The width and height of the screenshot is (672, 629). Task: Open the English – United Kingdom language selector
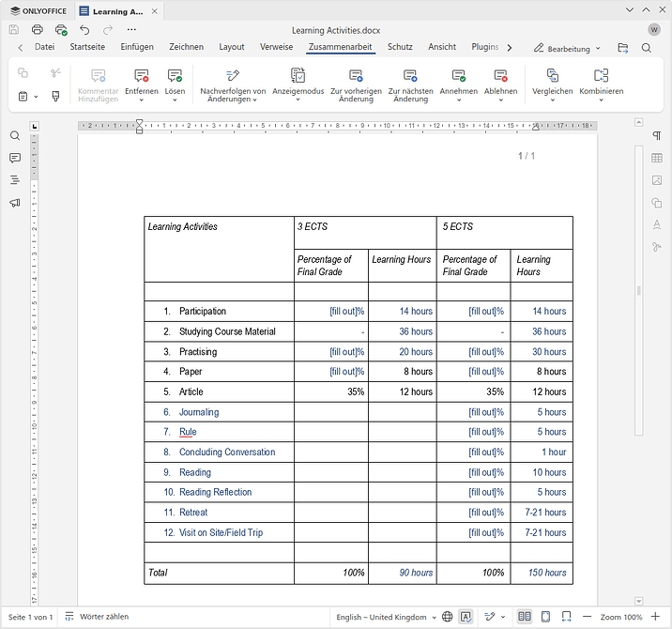[x=386, y=617]
